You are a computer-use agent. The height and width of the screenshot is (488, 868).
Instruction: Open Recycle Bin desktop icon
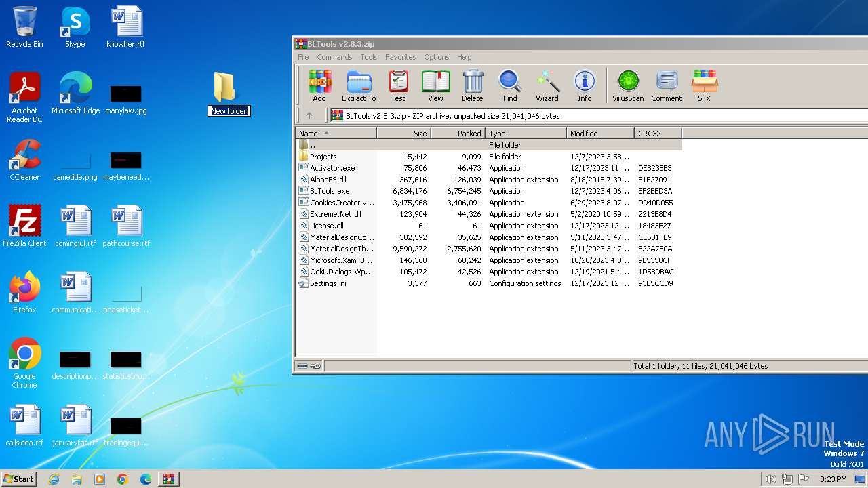(x=24, y=28)
